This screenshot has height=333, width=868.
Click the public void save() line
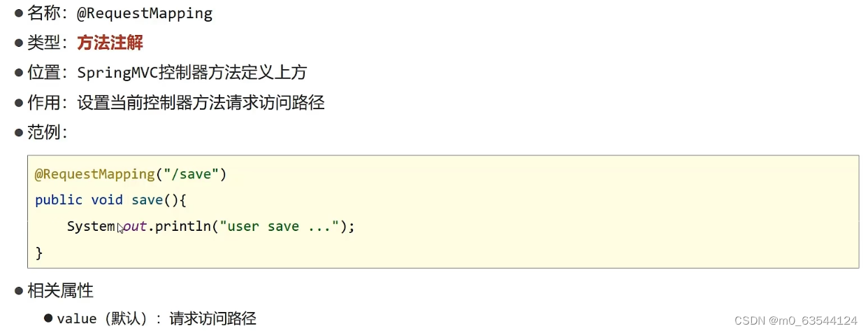click(111, 200)
